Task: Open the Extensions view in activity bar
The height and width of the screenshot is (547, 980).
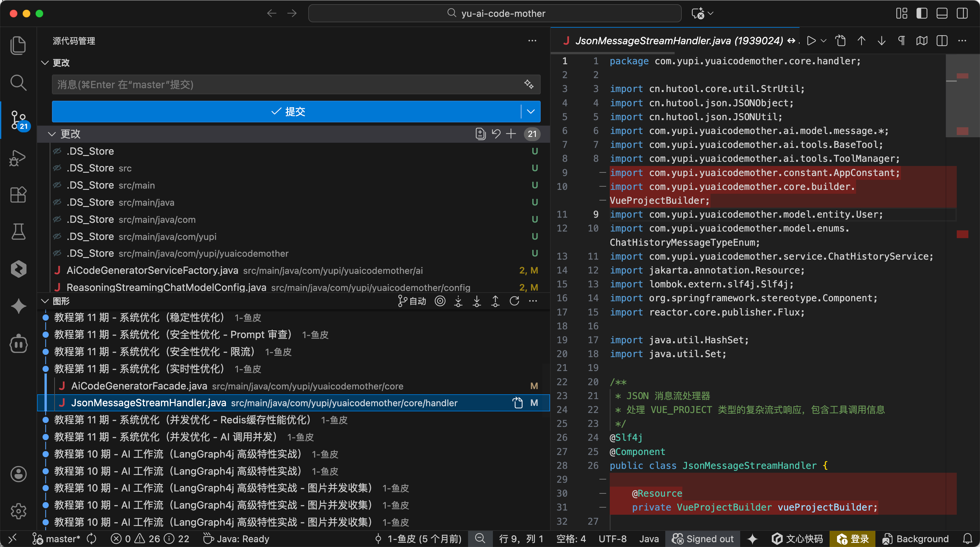Action: [18, 194]
